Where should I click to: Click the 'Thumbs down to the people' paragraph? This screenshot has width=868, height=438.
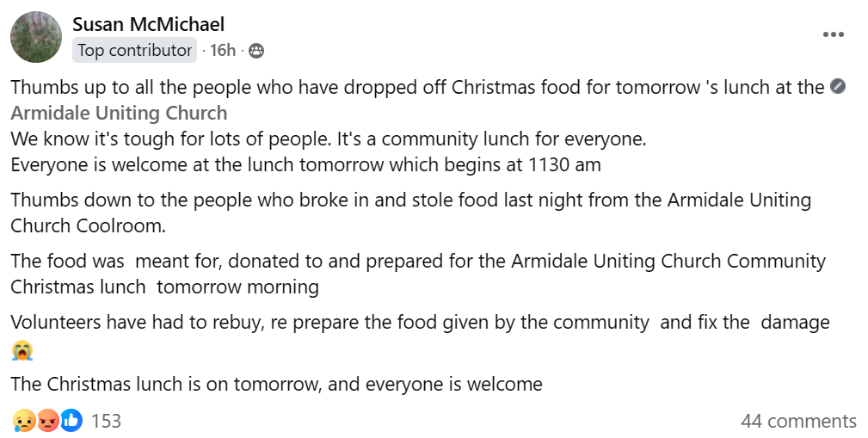(x=410, y=213)
